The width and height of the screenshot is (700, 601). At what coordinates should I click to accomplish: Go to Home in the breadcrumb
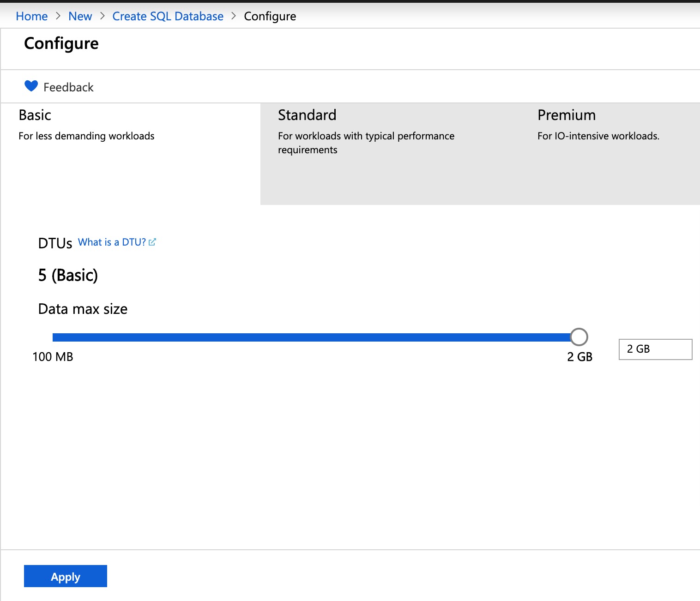click(31, 16)
